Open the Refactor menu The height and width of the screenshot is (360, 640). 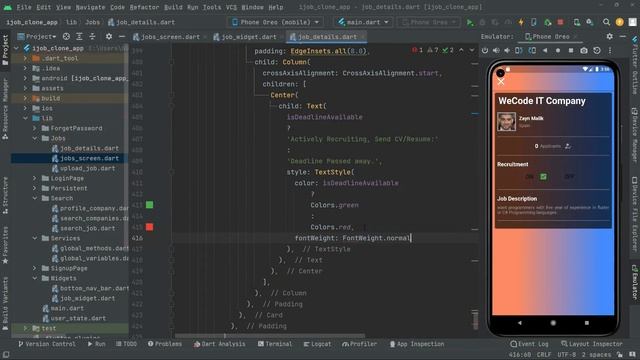144,7
